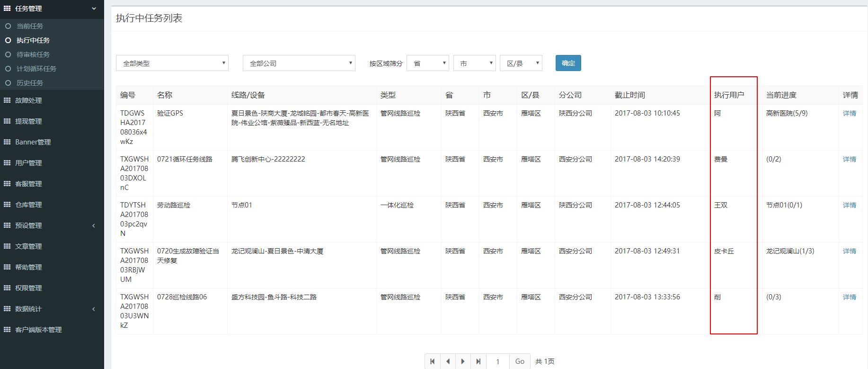The width and height of the screenshot is (868, 369).
Task: Click the grid icon beside 客户端版本管理
Action: [x=7, y=330]
